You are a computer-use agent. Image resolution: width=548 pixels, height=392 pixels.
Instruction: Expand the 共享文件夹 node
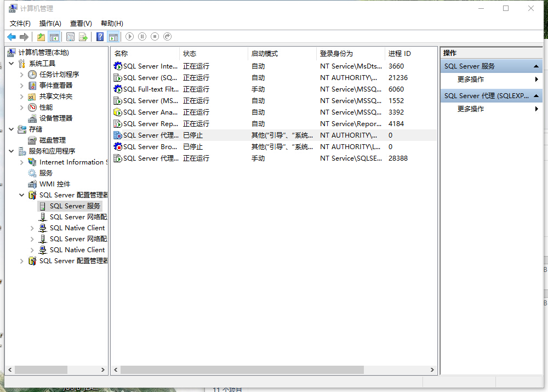pos(22,96)
